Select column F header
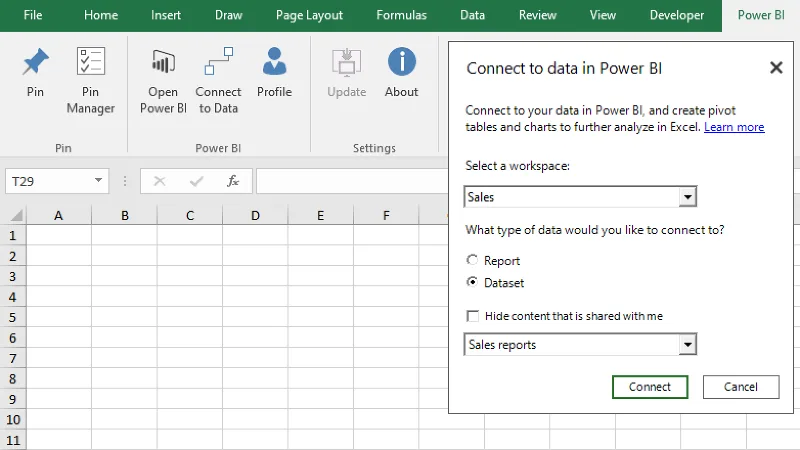This screenshot has height=450, width=800. 386,216
